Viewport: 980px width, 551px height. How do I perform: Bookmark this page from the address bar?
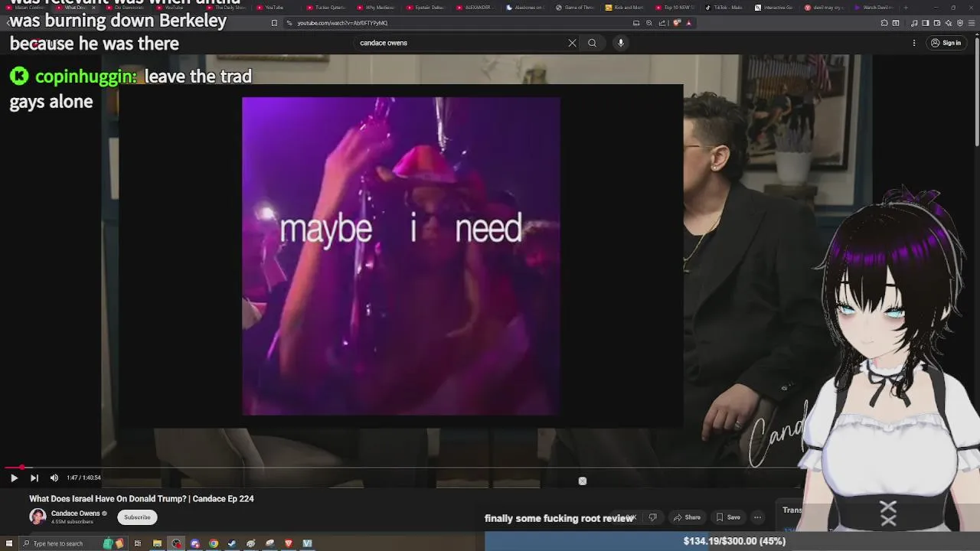pos(274,23)
